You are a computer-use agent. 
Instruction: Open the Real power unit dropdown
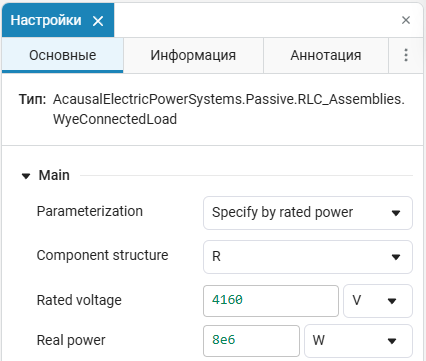[x=358, y=341]
